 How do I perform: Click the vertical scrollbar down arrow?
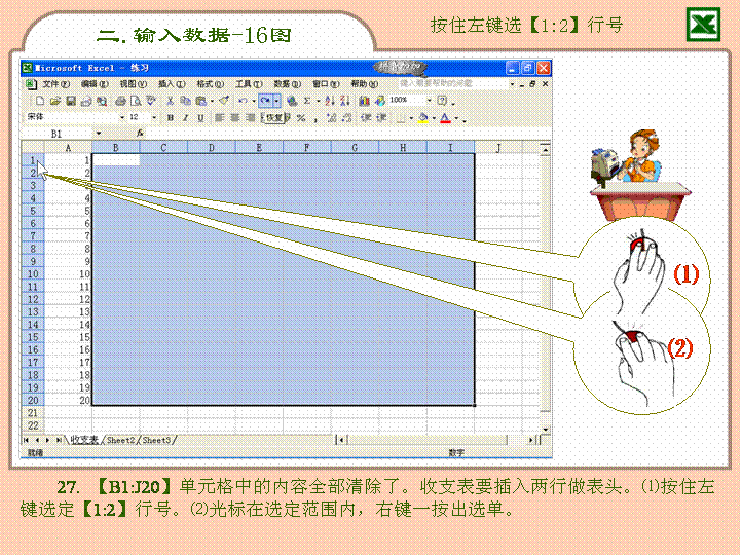545,428
